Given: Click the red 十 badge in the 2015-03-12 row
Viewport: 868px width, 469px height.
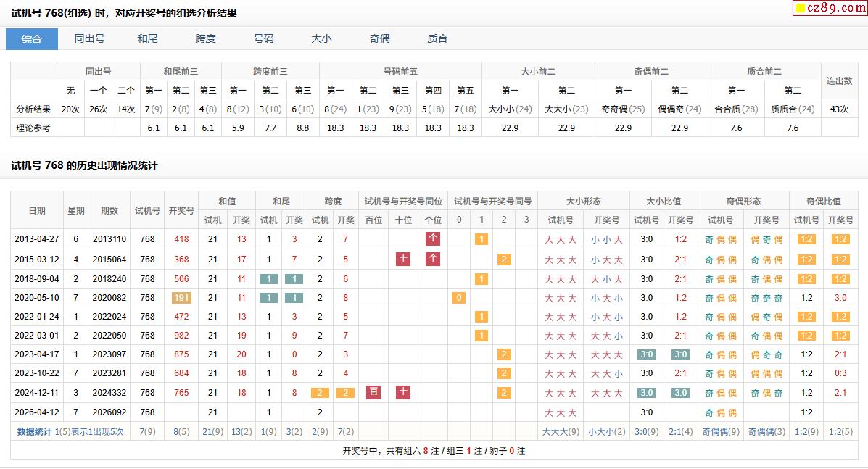Looking at the screenshot, I should tap(403, 260).
